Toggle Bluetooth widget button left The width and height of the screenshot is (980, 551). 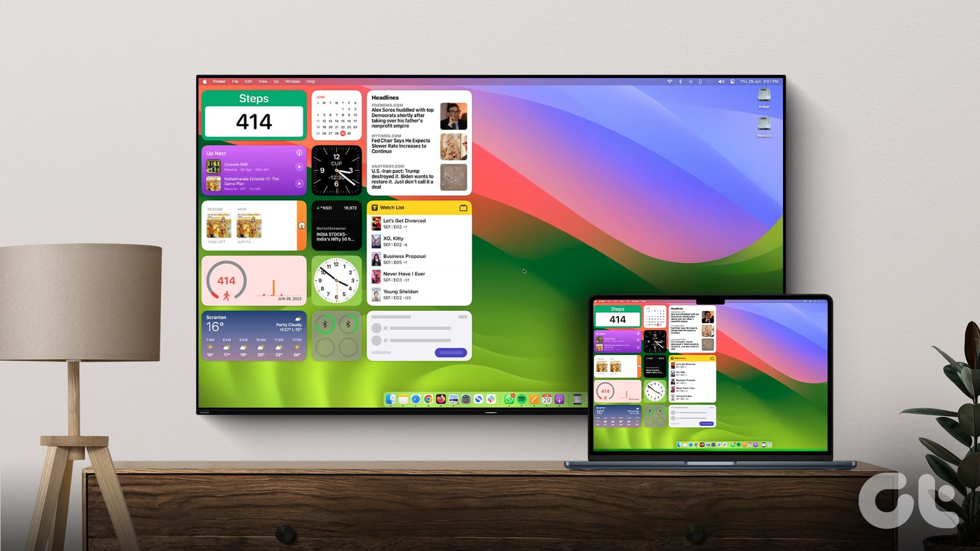point(326,325)
